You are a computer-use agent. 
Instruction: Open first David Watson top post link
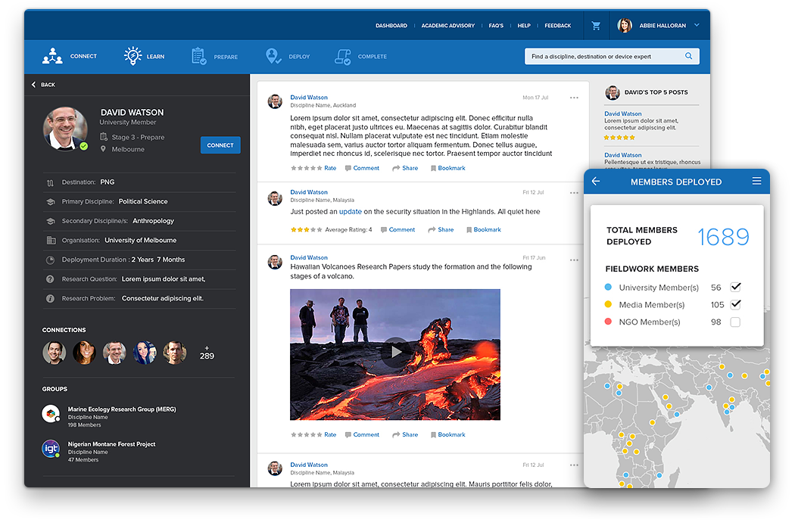click(x=622, y=114)
